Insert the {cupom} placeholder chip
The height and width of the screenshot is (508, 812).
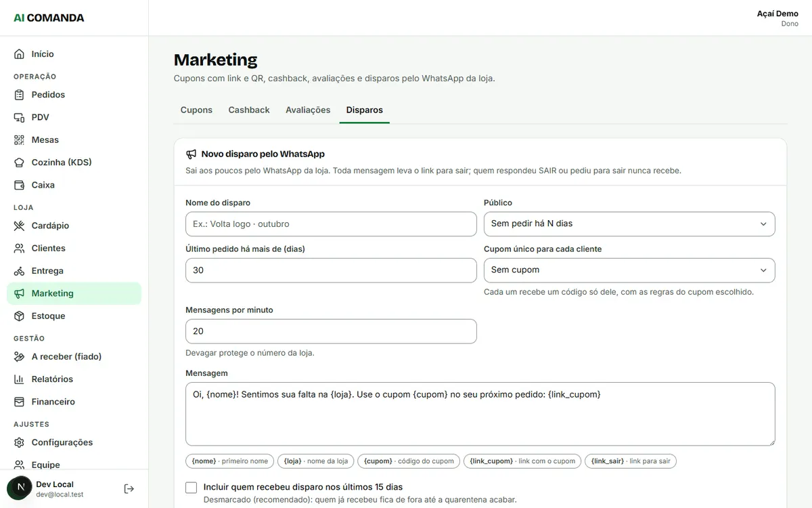[409, 461]
